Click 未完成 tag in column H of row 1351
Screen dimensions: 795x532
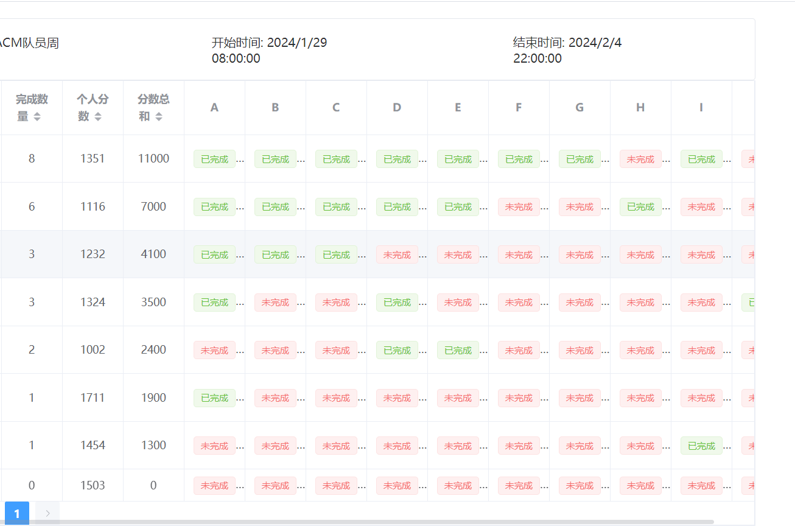coord(640,159)
